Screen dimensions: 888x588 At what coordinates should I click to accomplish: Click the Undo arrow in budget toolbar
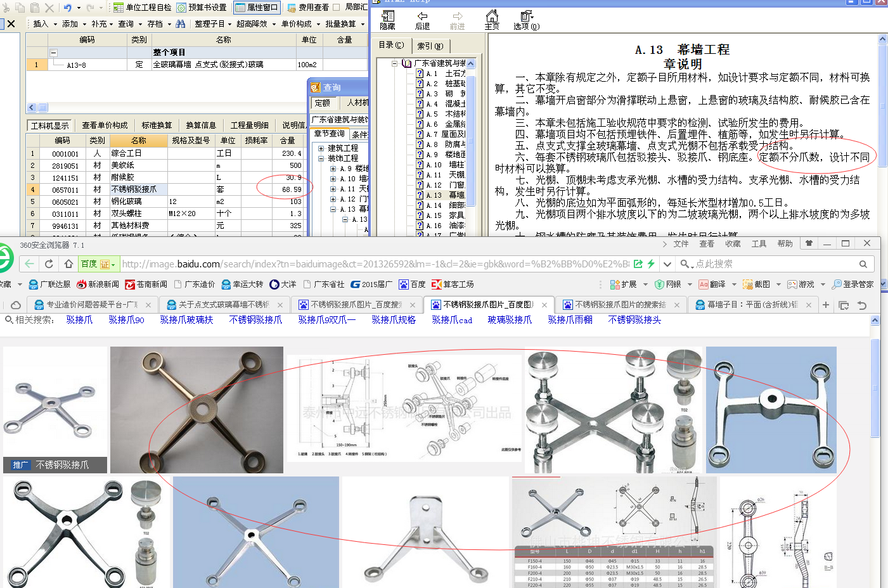point(68,8)
